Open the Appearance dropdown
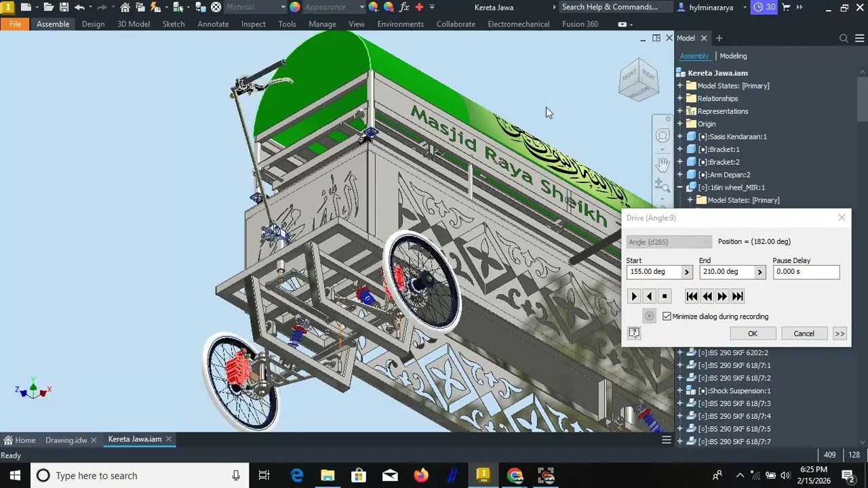The width and height of the screenshot is (868, 488). [x=333, y=7]
